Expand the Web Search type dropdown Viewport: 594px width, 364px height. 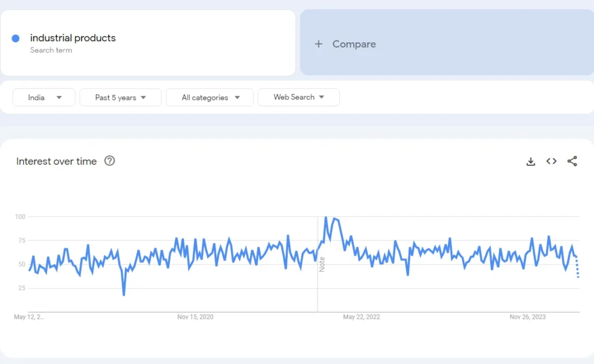point(298,97)
